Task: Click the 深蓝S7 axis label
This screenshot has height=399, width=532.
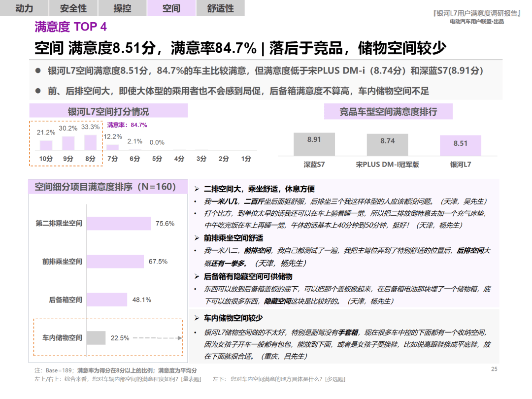Action: click(314, 165)
